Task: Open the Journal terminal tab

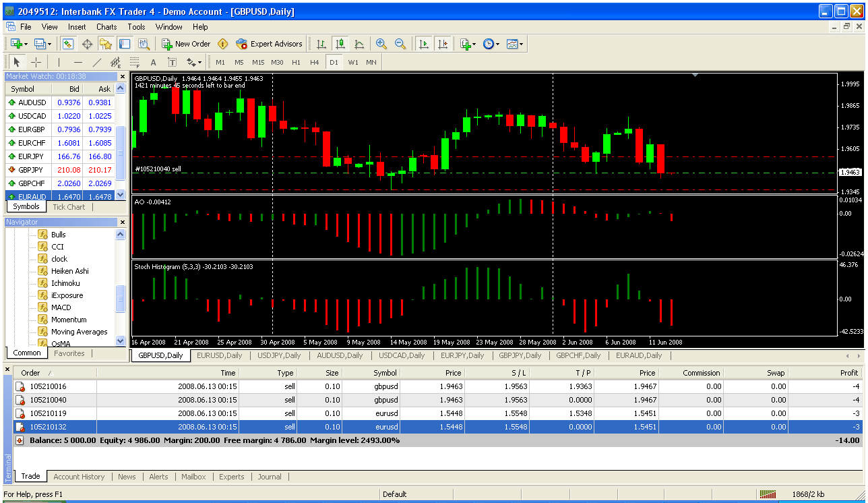Action: [x=270, y=477]
